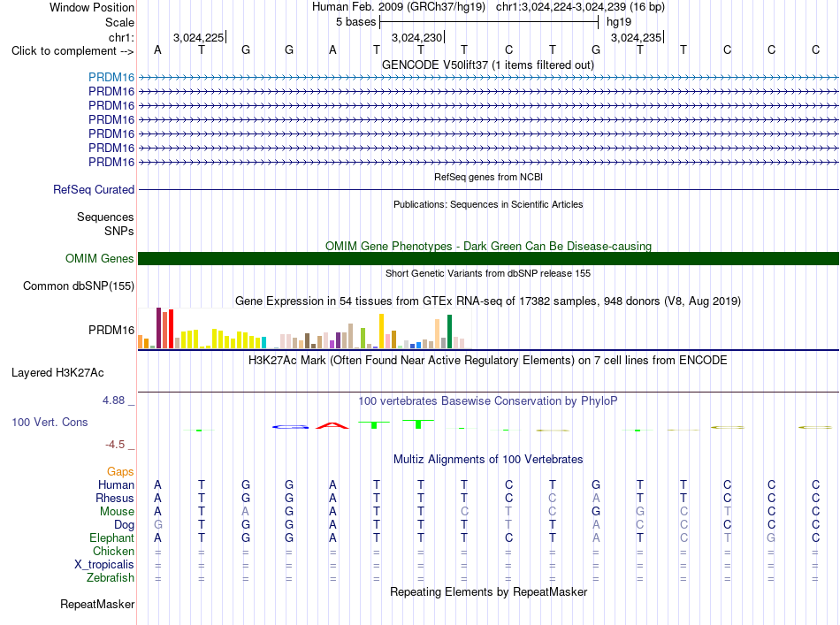Select the Dog species row label

tap(124, 525)
